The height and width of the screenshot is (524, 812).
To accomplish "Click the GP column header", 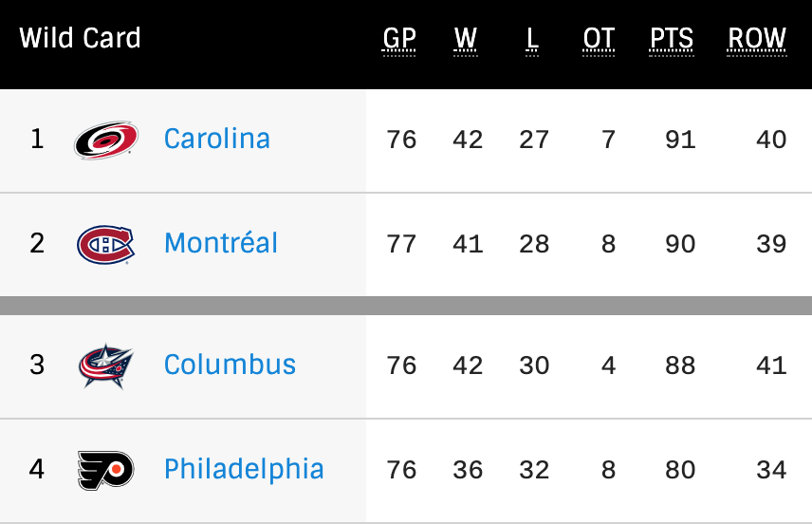I will point(399,38).
